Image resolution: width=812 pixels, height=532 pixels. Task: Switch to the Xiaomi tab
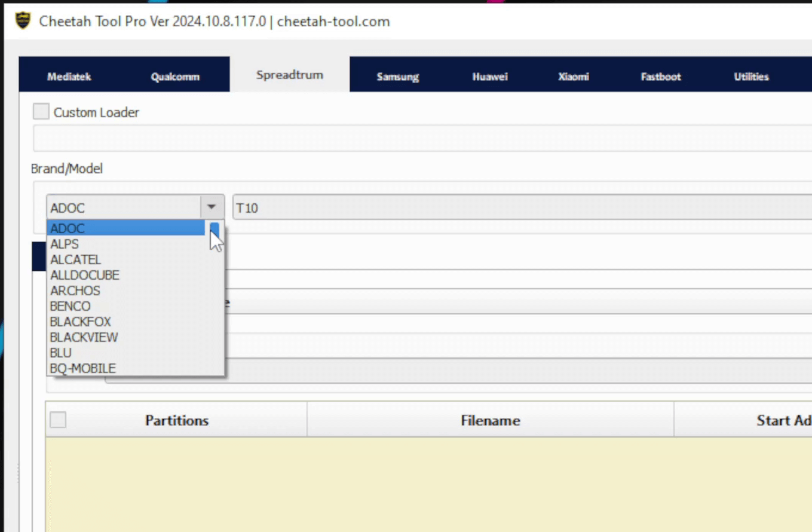pyautogui.click(x=574, y=77)
